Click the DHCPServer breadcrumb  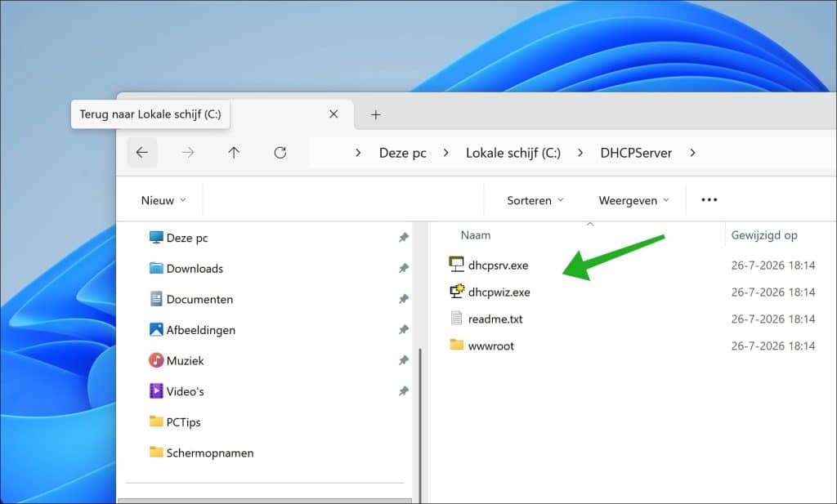click(x=636, y=153)
